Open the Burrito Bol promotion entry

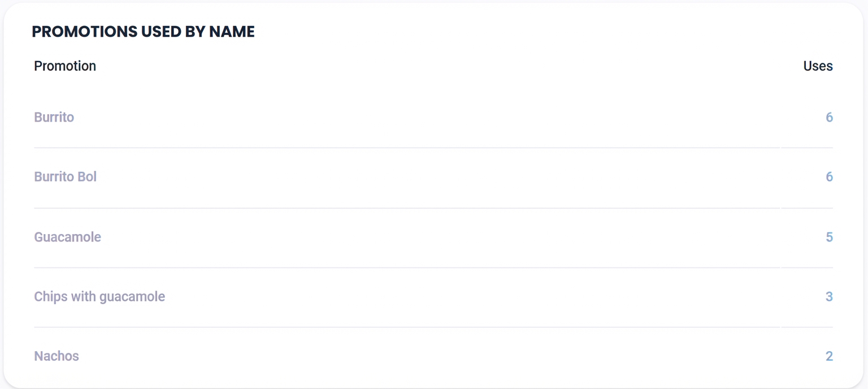(66, 176)
